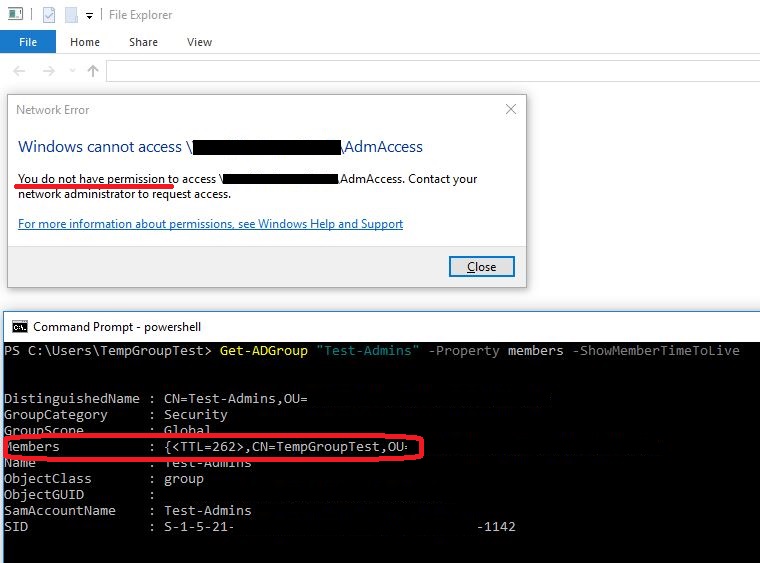760x563 pixels.
Task: Switch to the View ribbon tab
Action: [199, 42]
